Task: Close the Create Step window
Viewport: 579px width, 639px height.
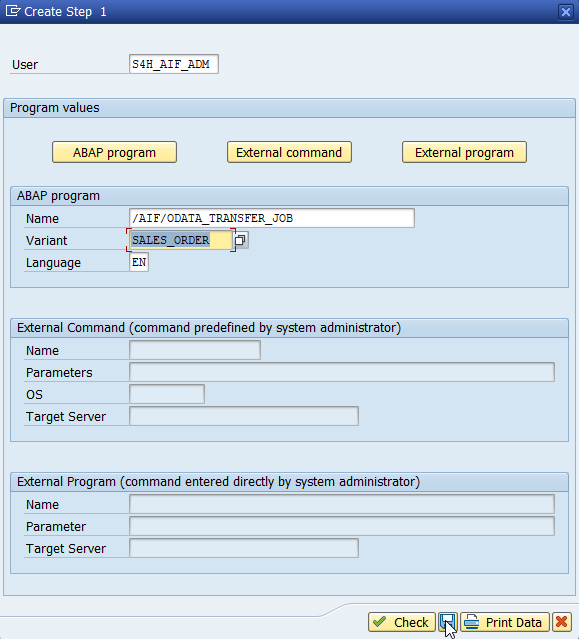Action: [566, 12]
